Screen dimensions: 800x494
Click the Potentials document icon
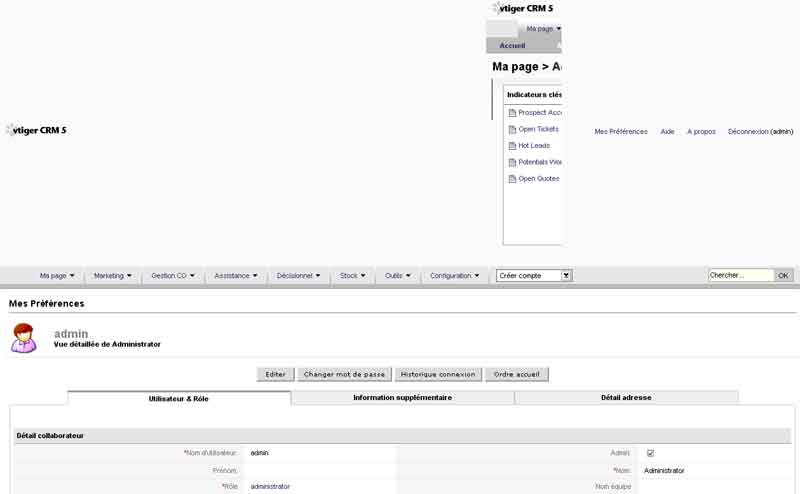click(512, 162)
